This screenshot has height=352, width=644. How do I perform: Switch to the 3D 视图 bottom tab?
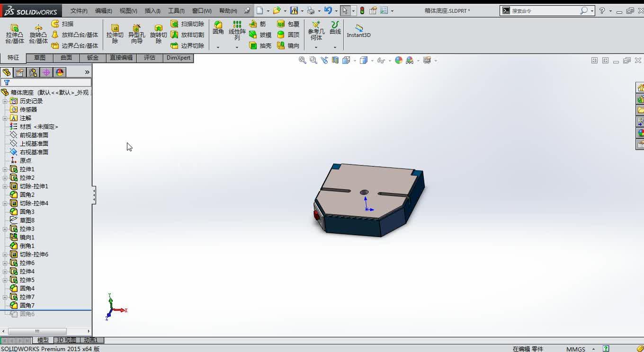tap(66, 340)
